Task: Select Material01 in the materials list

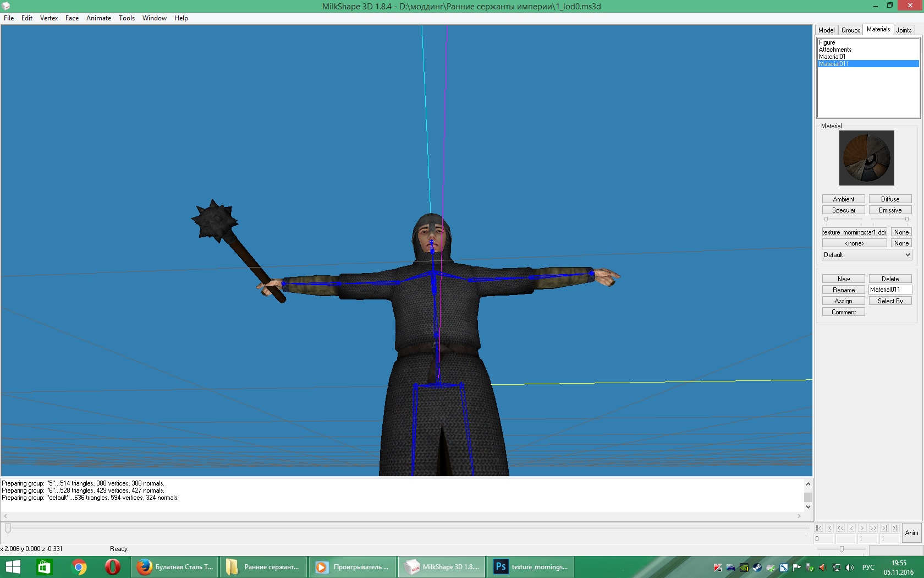Action: [x=868, y=57]
